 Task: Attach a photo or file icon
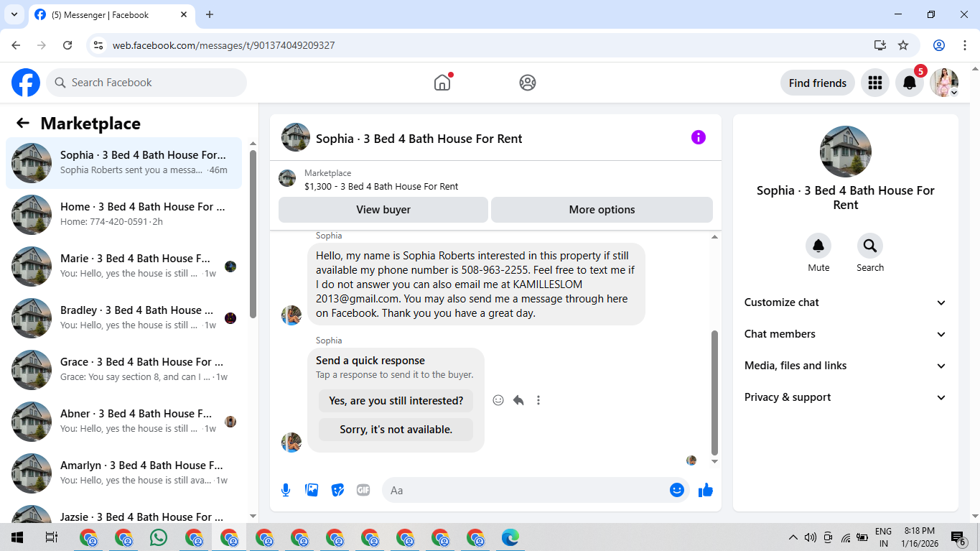[312, 490]
